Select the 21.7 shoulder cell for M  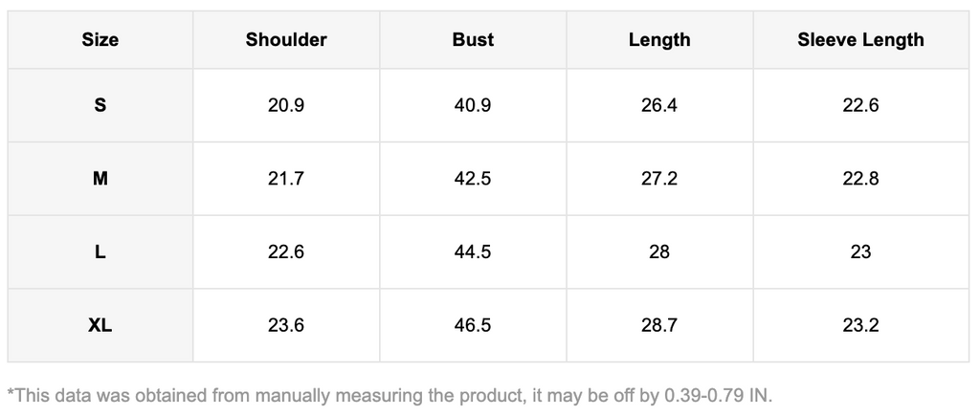pos(286,179)
